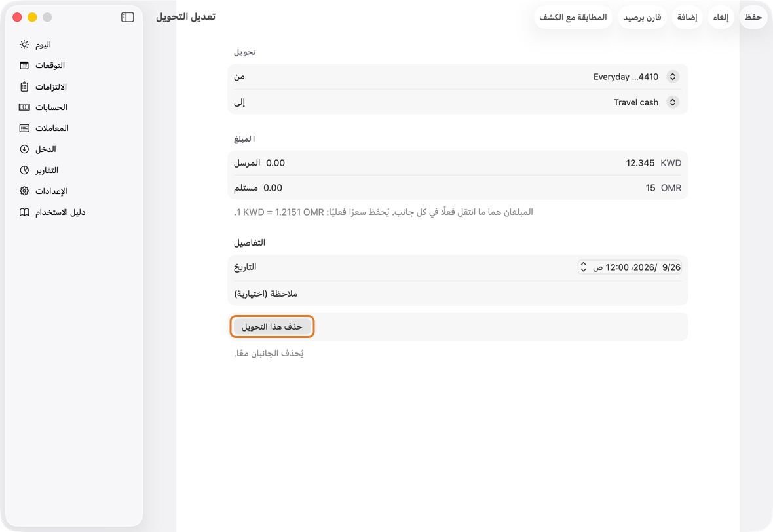Click حذف هذا التحويل delete button
Image resolution: width=773 pixels, height=532 pixels.
(x=272, y=327)
